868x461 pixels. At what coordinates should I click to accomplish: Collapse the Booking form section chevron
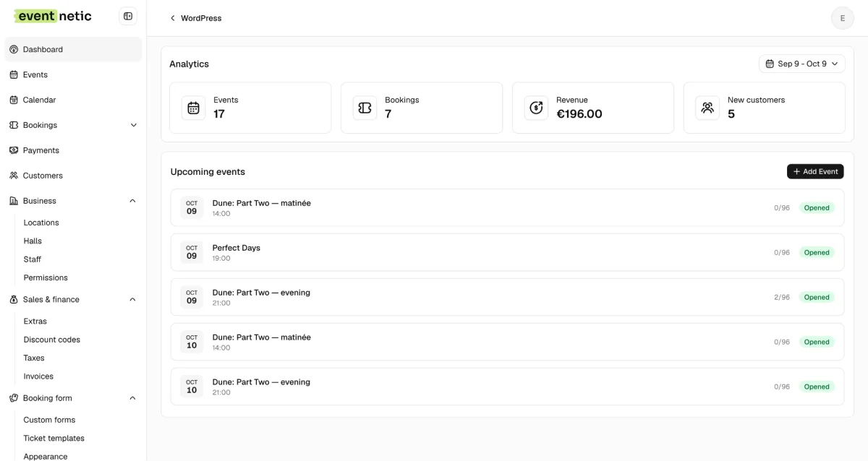coord(132,398)
